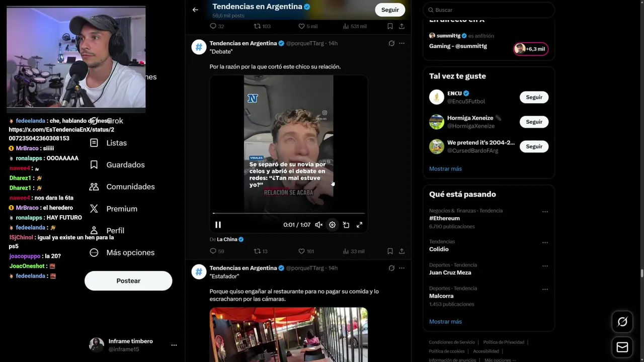Screen dimensions: 644x362
Task: Click the page scrollbar thumb
Action: point(641,273)
